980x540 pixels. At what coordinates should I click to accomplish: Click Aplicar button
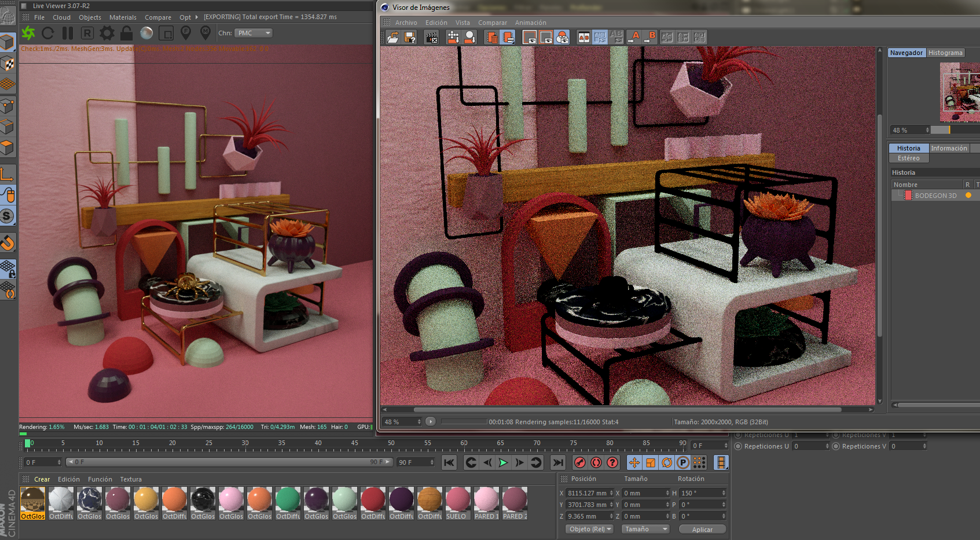(702, 530)
